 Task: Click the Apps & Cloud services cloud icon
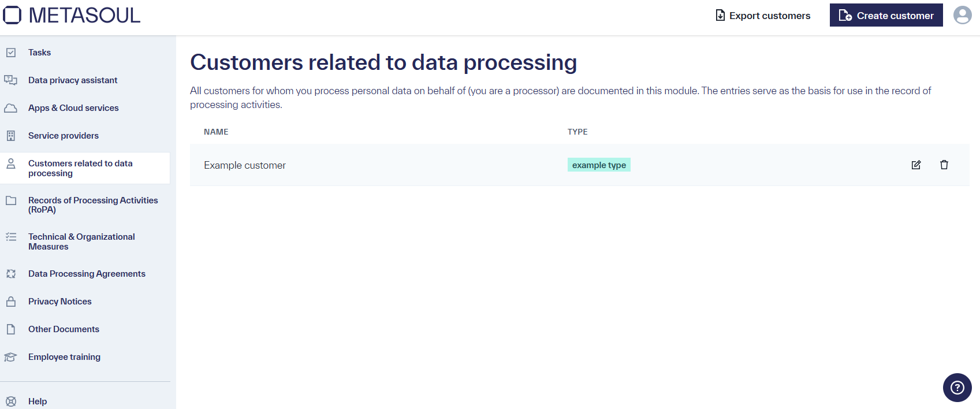tap(11, 107)
